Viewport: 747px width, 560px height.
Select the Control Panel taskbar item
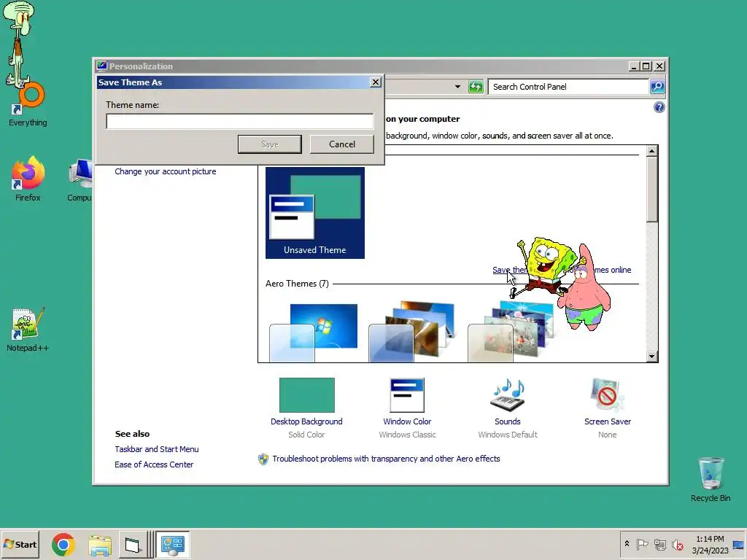(x=172, y=545)
